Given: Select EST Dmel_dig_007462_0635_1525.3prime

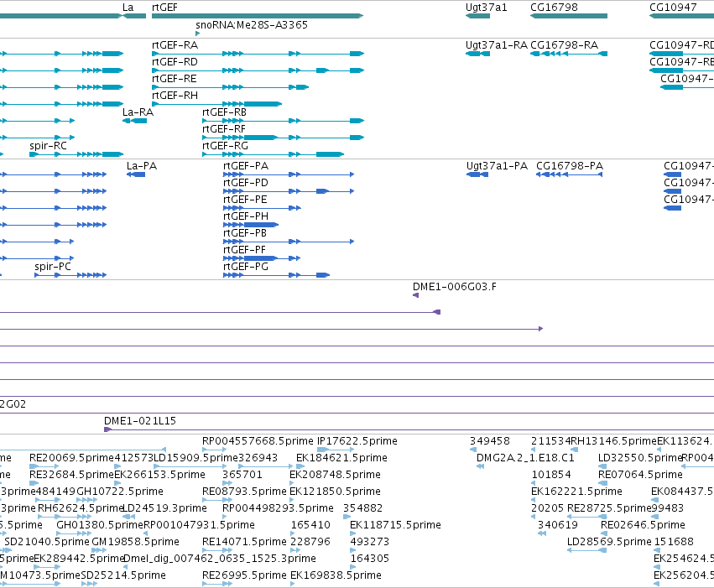Looking at the screenshot, I should [220, 559].
